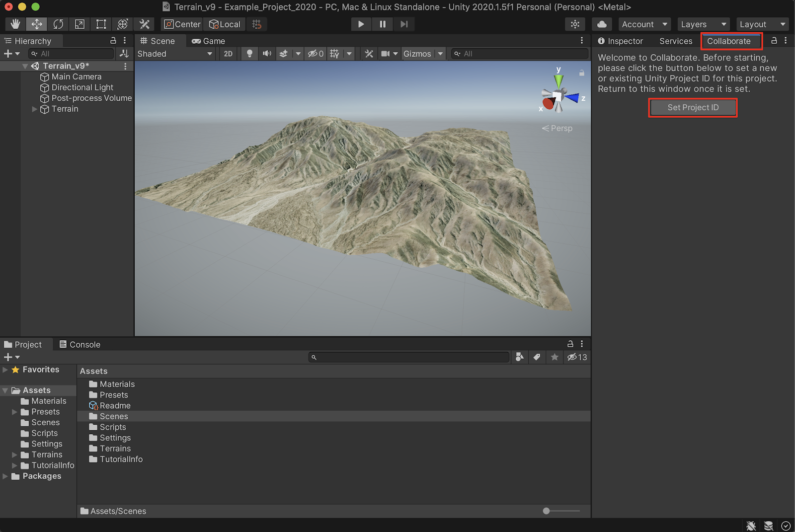
Task: Toggle scene lighting bulb
Action: point(249,54)
